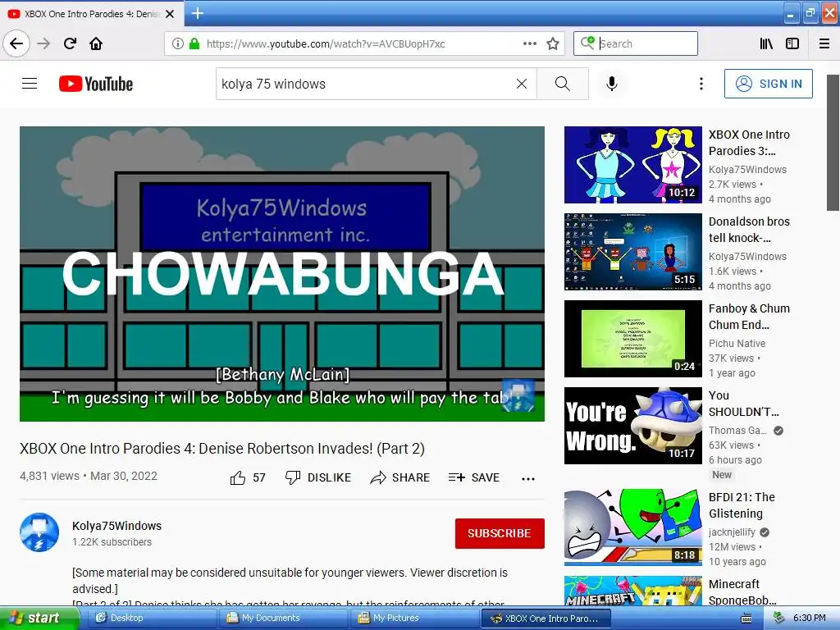The width and height of the screenshot is (840, 630).
Task: Start voice search with microphone
Action: coord(612,84)
